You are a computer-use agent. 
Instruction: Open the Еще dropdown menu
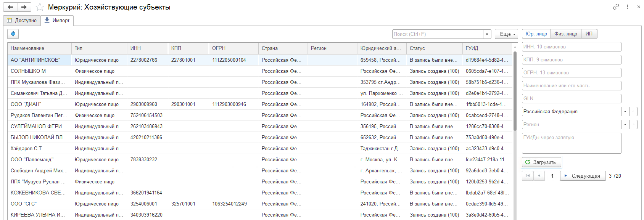(506, 34)
